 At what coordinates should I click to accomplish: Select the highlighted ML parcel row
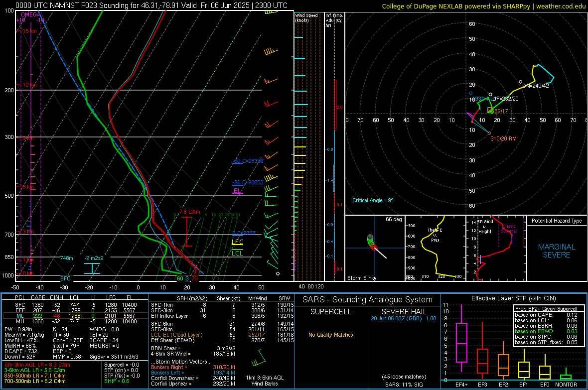click(75, 316)
